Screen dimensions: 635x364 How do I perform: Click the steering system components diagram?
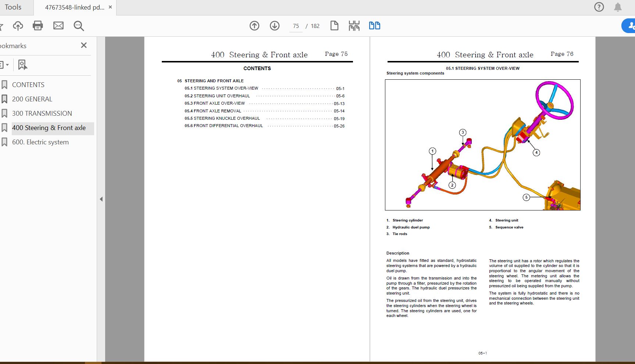pyautogui.click(x=483, y=145)
